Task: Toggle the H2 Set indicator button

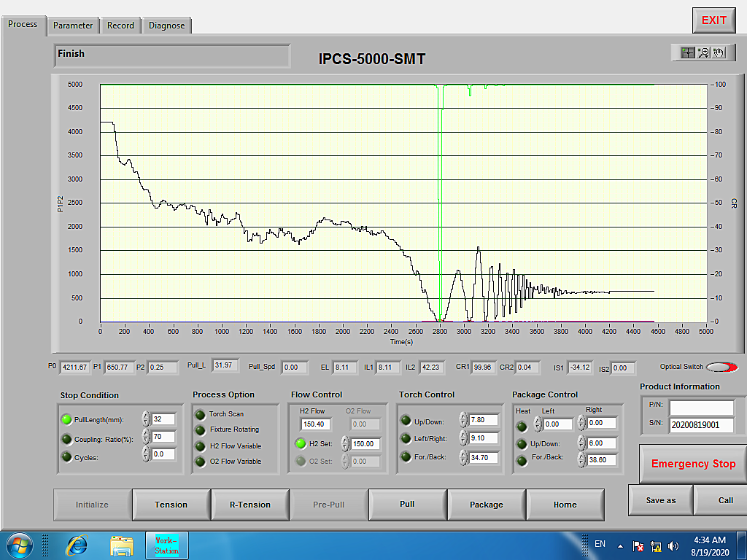Action: coord(301,443)
